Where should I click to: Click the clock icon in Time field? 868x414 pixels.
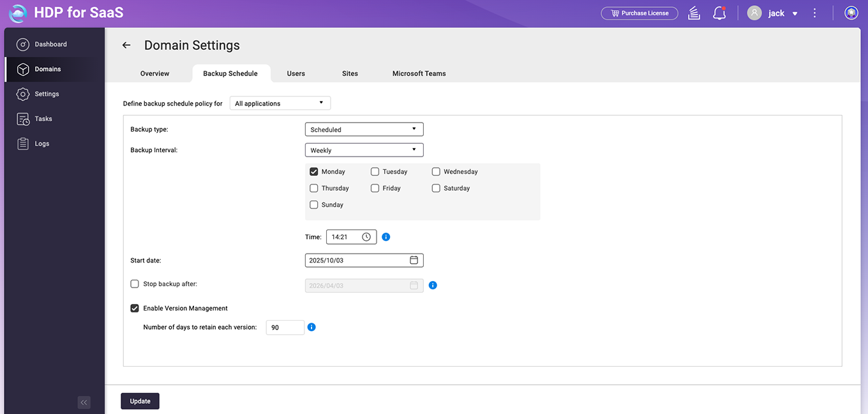tap(366, 237)
